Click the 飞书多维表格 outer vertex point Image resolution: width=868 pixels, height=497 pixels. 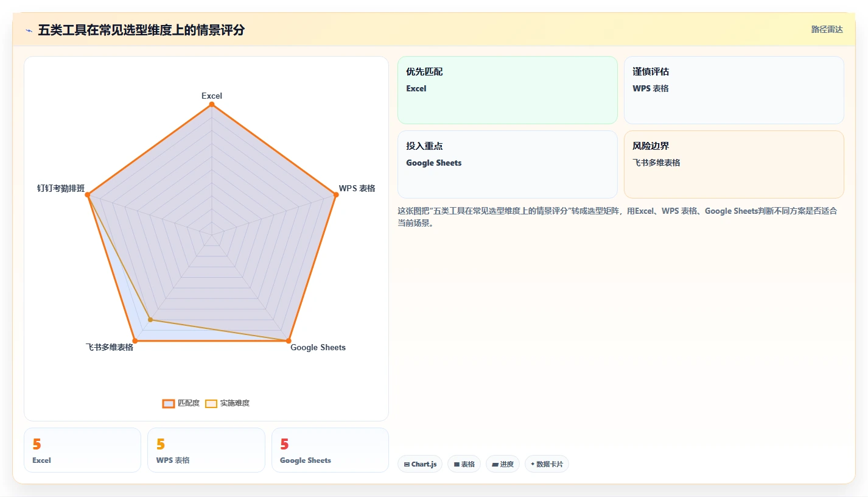coord(135,340)
